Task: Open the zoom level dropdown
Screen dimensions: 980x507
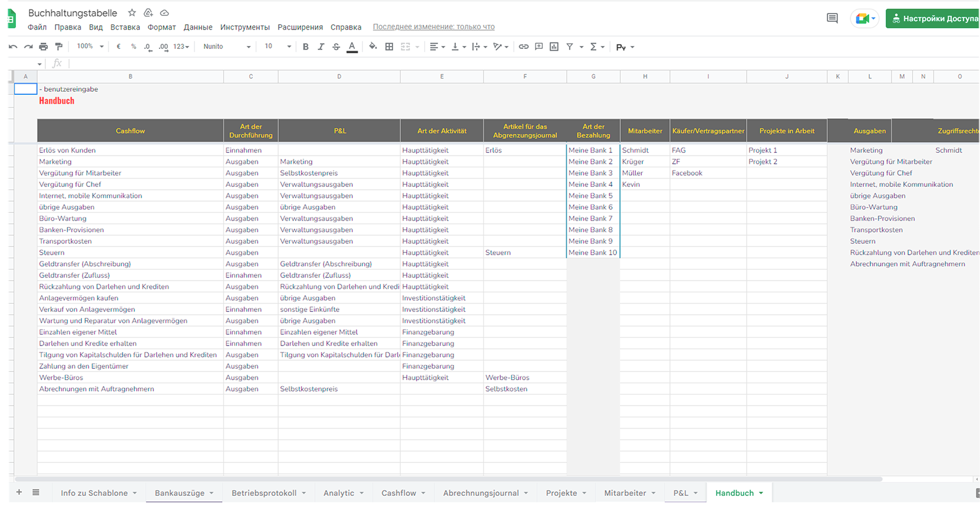Action: (90, 47)
